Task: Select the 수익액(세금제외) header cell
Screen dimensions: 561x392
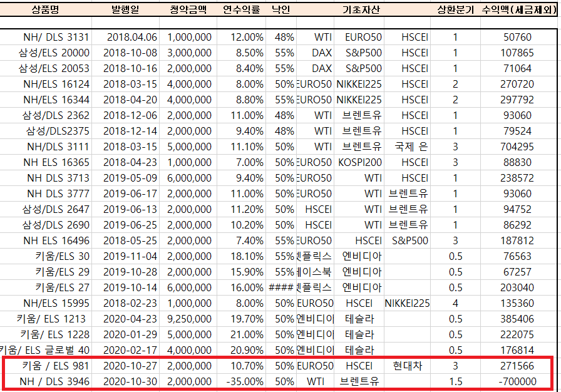Action: click(x=519, y=9)
